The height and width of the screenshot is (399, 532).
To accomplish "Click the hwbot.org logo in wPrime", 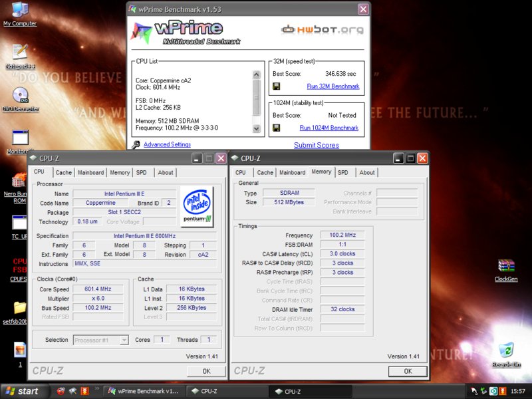I will [322, 29].
